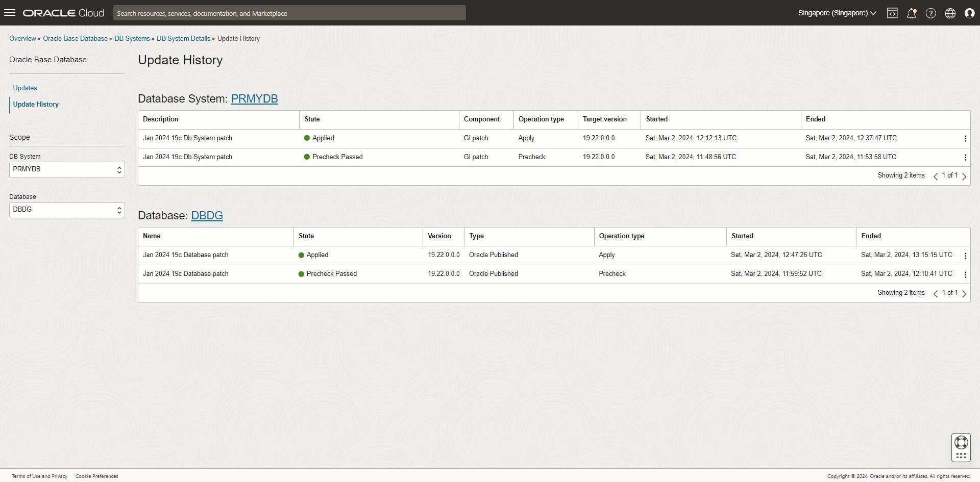
Task: Open the DB System PRMYDB dropdown
Action: click(67, 170)
